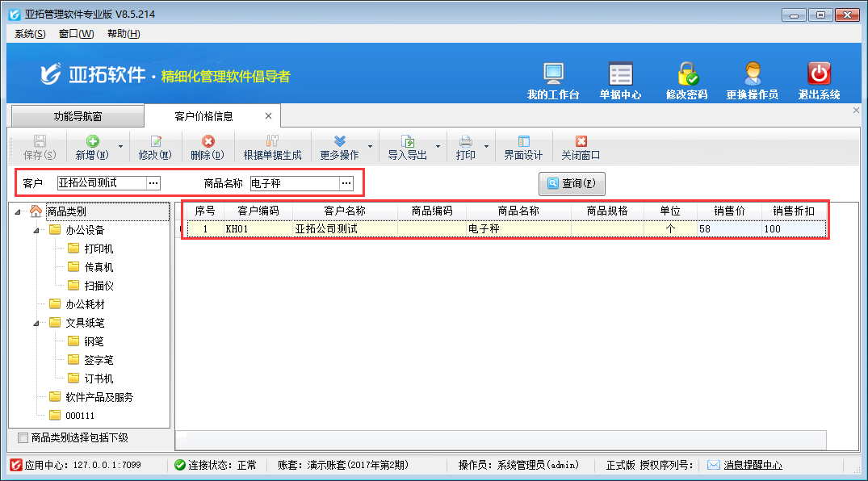Switch to the 功能导航窗 tab
This screenshot has height=481, width=868.
(x=78, y=116)
